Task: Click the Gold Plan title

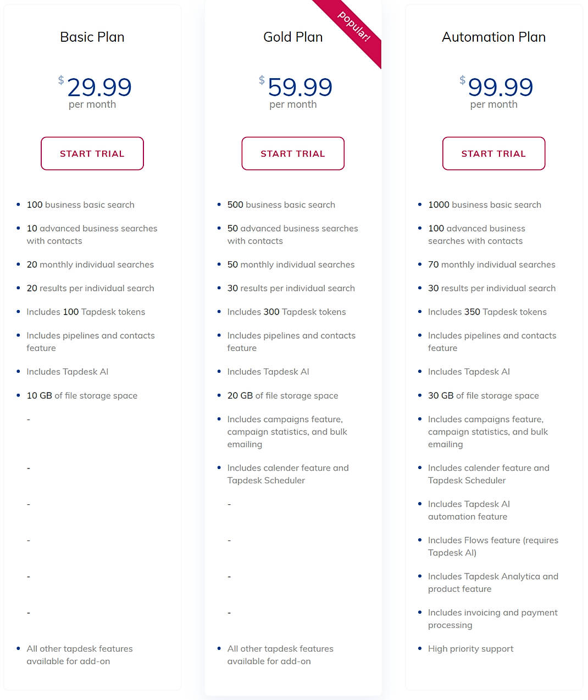Action: coord(292,37)
